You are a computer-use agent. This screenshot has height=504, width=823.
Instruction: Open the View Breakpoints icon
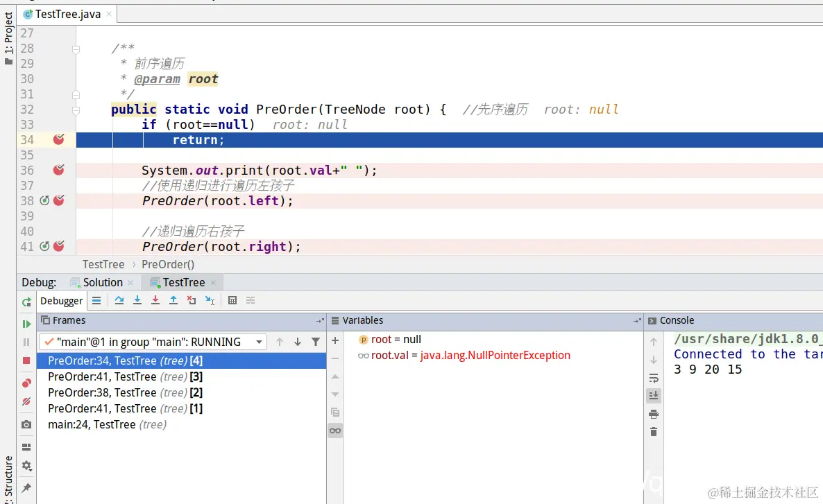tap(26, 383)
